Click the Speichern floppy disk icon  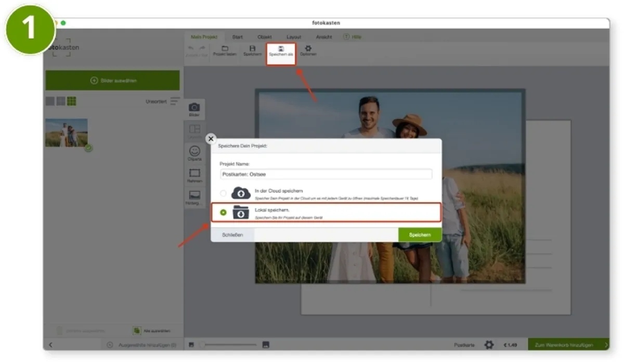tap(253, 48)
